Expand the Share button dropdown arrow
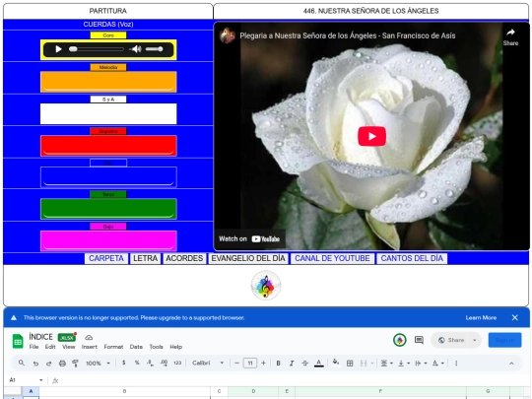Screen dimensions: 532x399 pyautogui.click(x=475, y=340)
